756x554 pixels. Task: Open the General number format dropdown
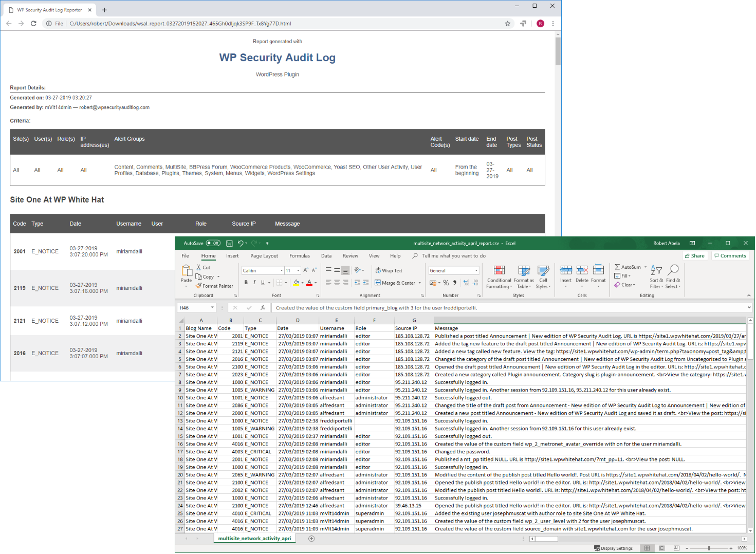pyautogui.click(x=476, y=270)
